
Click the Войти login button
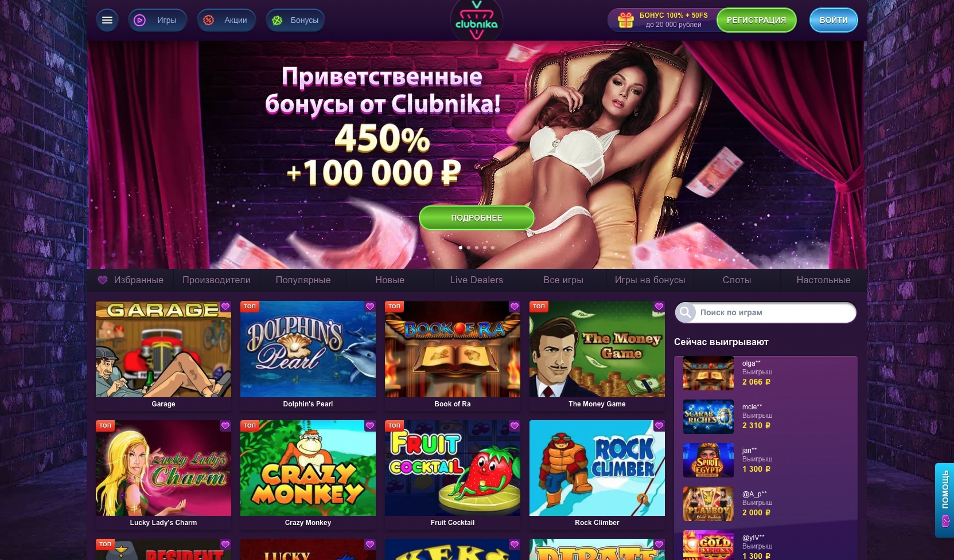pyautogui.click(x=834, y=20)
